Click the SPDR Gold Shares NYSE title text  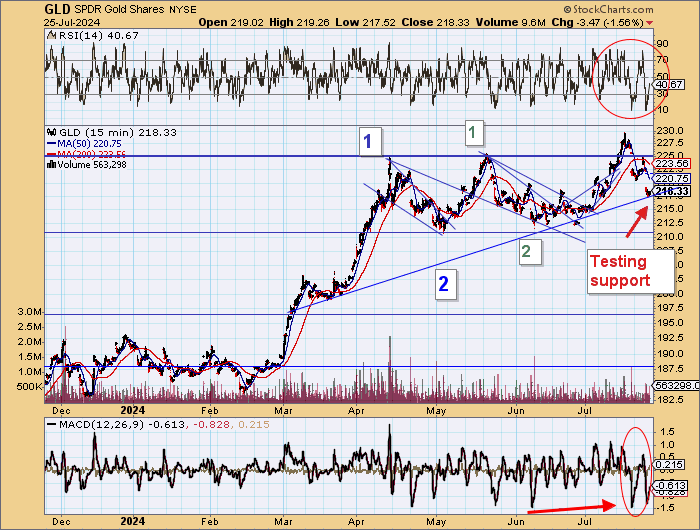click(x=136, y=9)
